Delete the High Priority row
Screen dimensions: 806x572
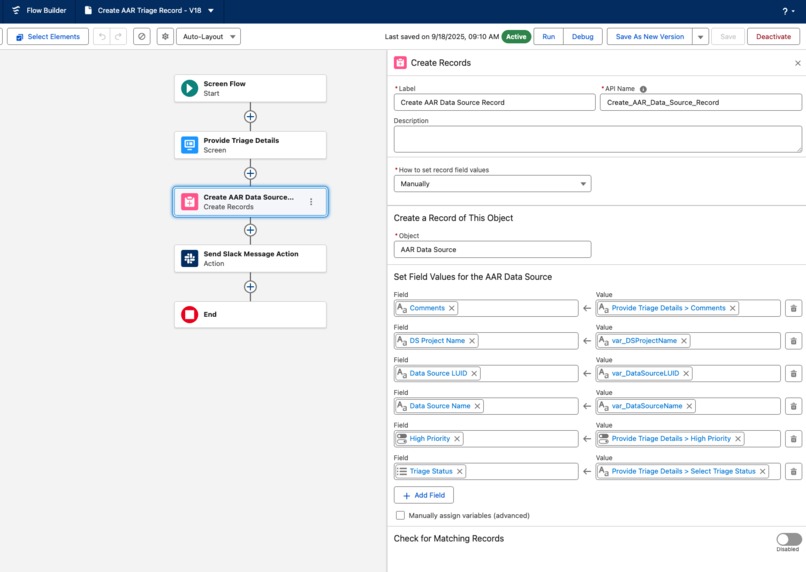(793, 439)
